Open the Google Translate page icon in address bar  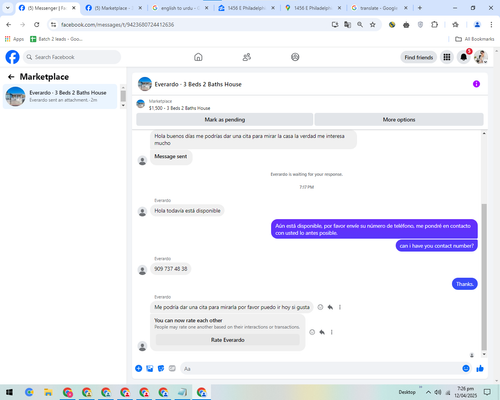point(347,24)
